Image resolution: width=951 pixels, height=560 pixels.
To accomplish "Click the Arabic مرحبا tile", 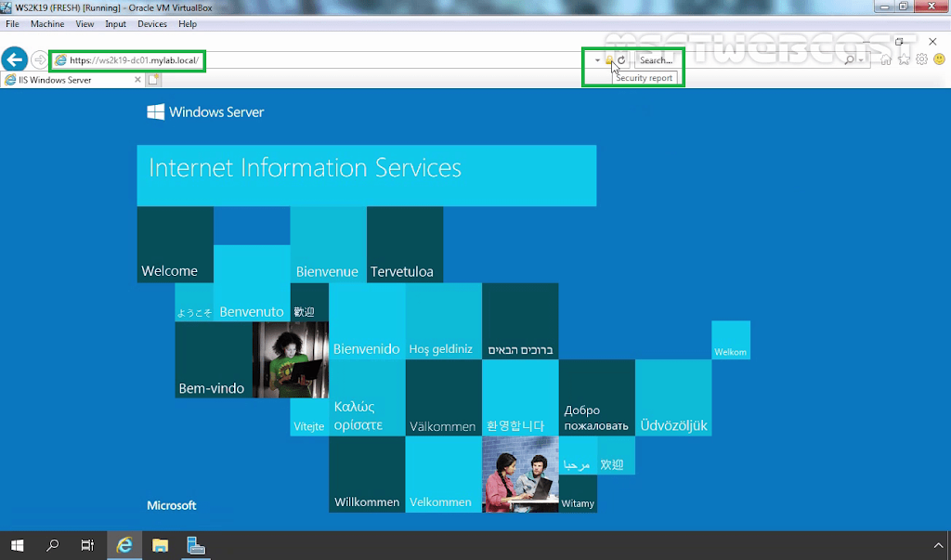I will click(x=578, y=456).
